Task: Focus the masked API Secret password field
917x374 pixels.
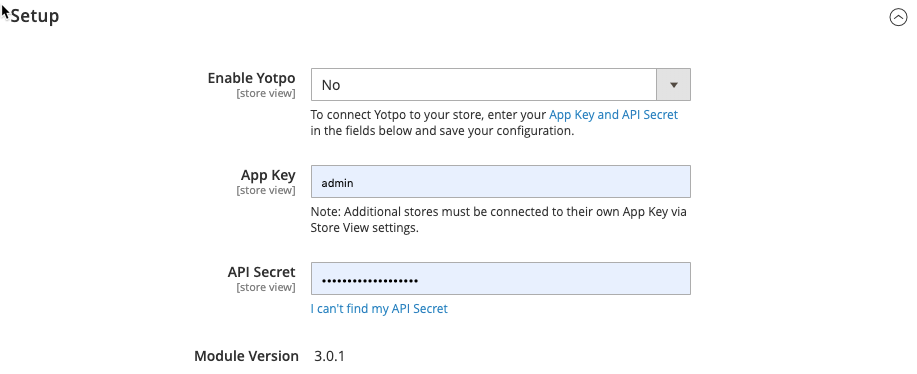Action: point(500,279)
